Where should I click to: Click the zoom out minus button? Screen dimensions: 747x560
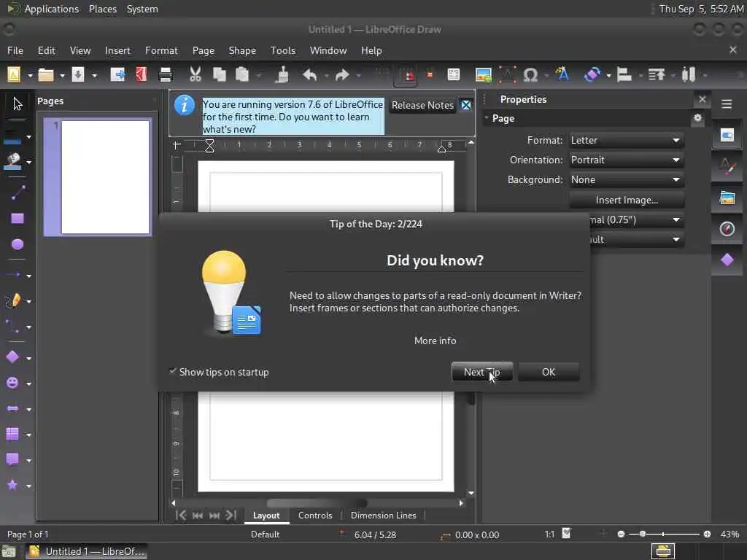[621, 534]
